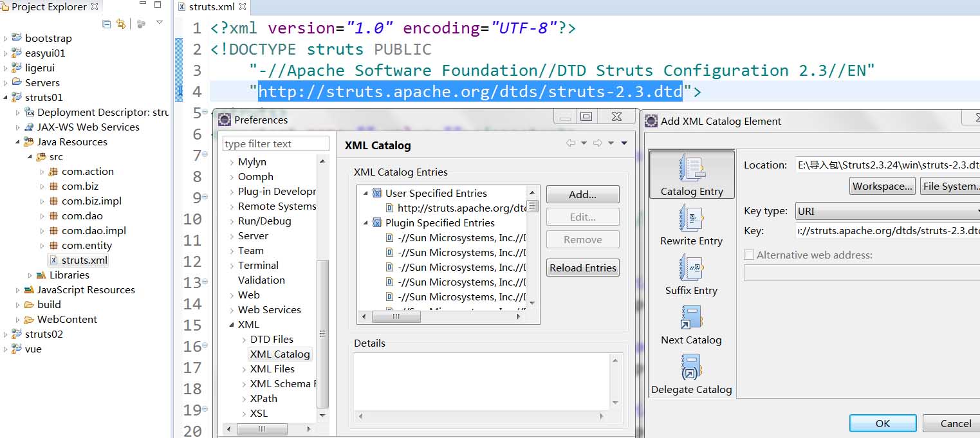This screenshot has width=980, height=438.
Task: Click File System... button
Action: [x=950, y=187]
